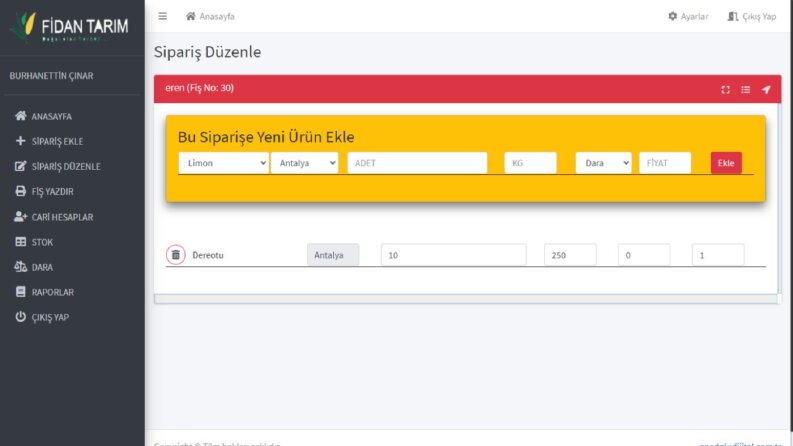Follow the Anasayfa link in top bar
This screenshot has width=793, height=446.
217,16
